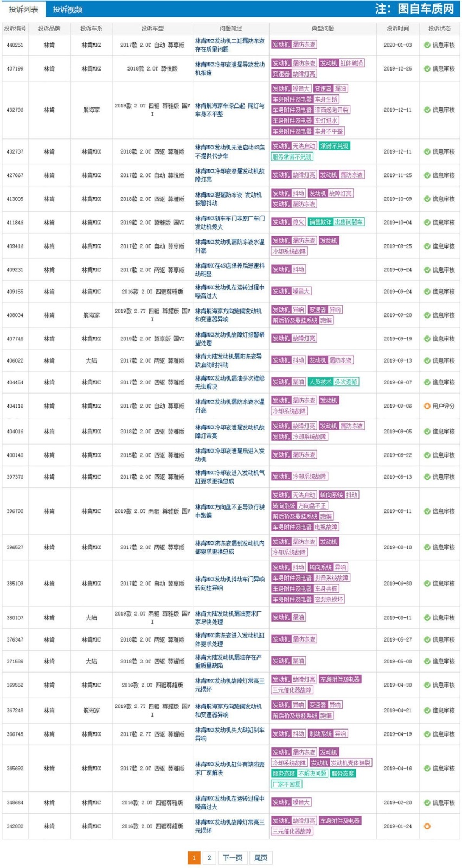This screenshot has width=462, height=868.
Task: Click the green check icon in row 440251
Action: [x=427, y=45]
